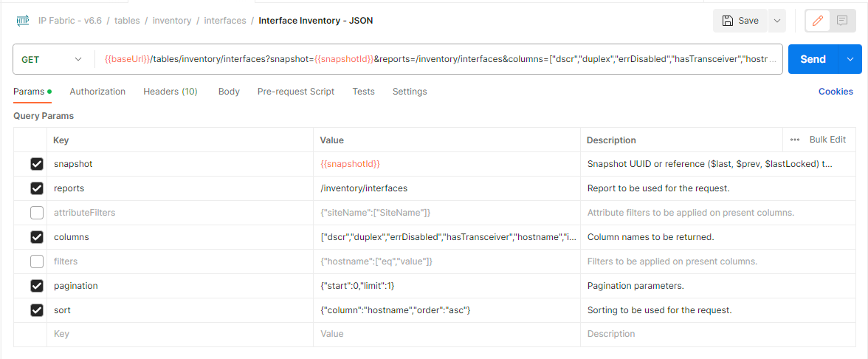The image size is (868, 359).
Task: Click the floppy disk Save icon
Action: click(728, 21)
